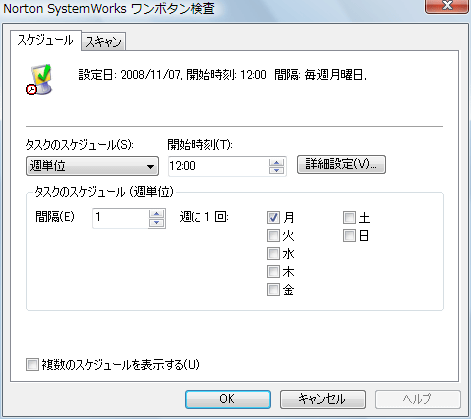The image size is (471, 419).
Task: Enable 複数のスケジュールを表示する checkbox
Action: point(32,364)
